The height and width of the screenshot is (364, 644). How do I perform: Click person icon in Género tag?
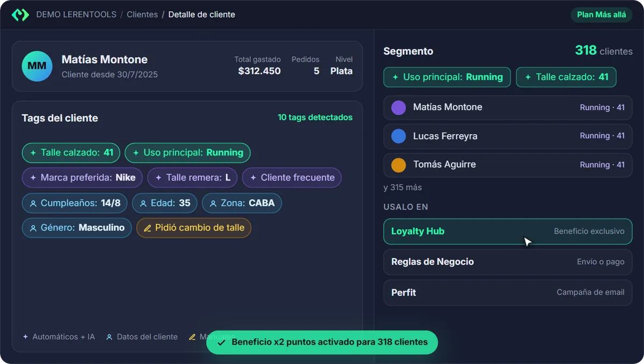coord(33,228)
